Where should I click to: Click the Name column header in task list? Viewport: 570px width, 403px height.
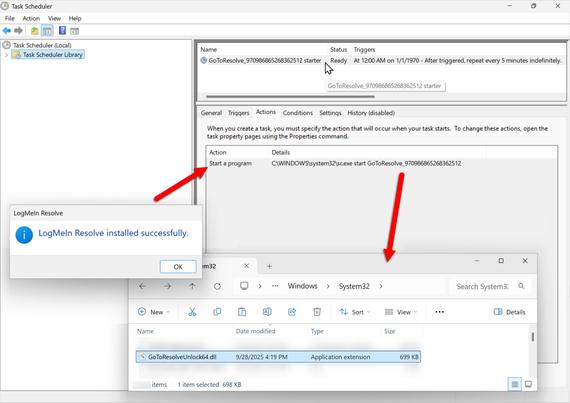(x=209, y=49)
